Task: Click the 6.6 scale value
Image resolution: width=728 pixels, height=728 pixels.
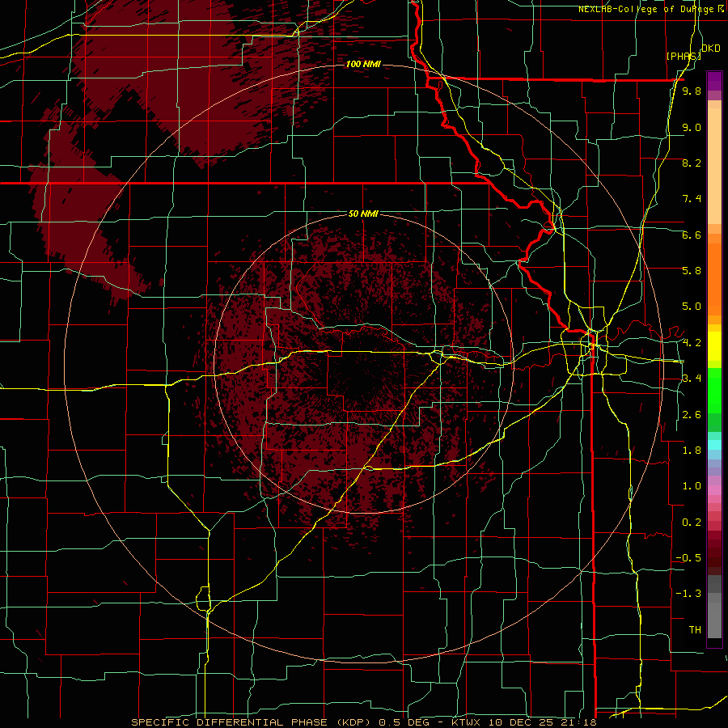Action: click(x=692, y=235)
